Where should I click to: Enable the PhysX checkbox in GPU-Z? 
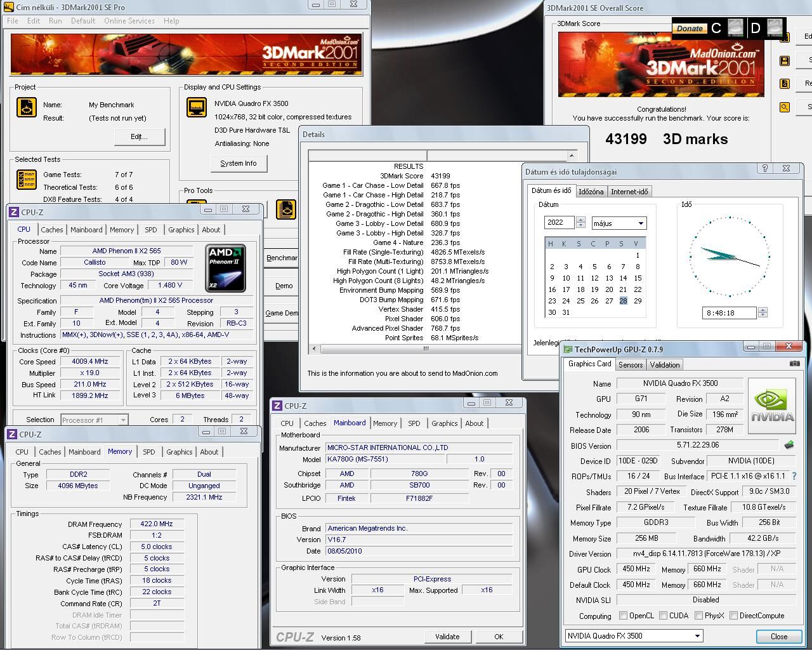pos(698,616)
